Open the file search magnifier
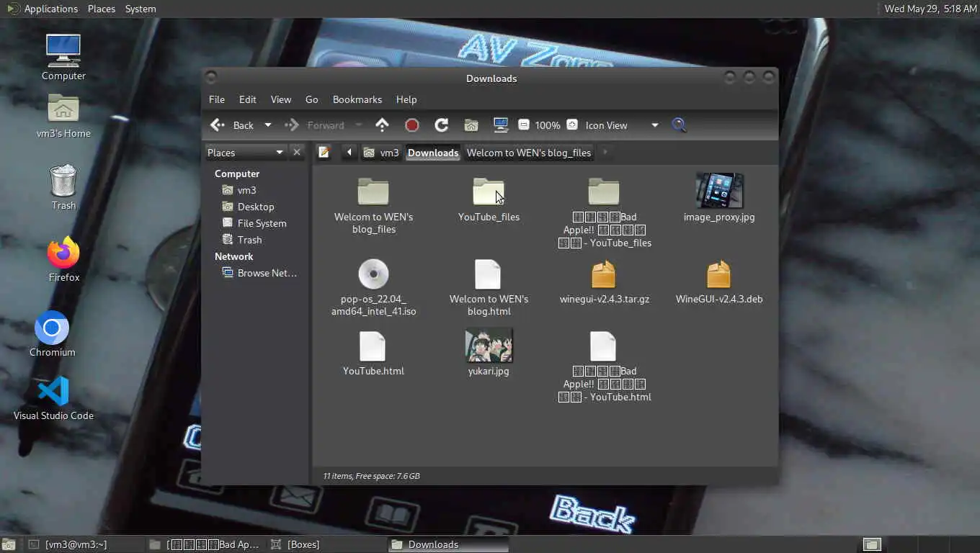Viewport: 980px width, 553px height. coord(679,125)
